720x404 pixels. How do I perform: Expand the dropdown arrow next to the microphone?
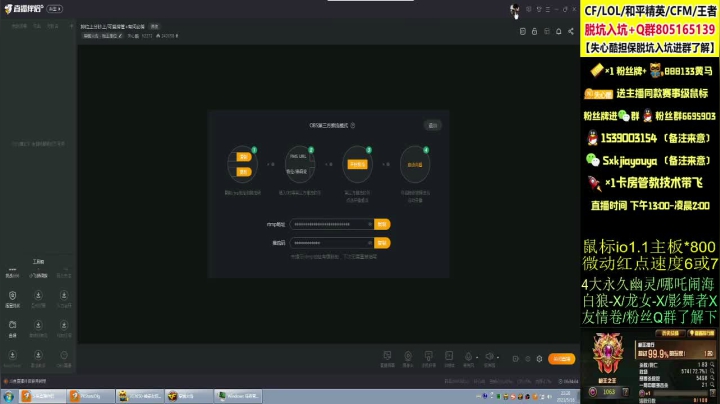(x=477, y=357)
